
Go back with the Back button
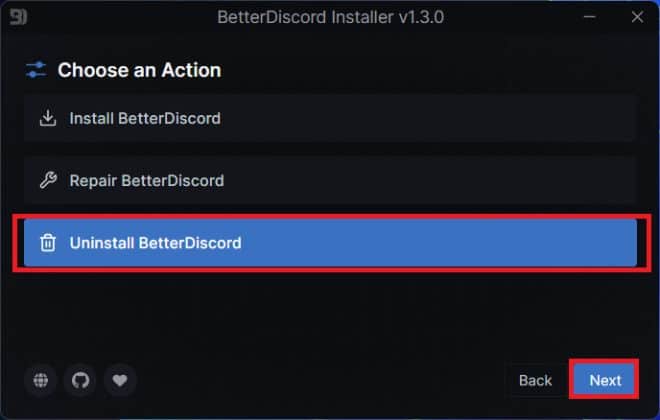coord(535,380)
